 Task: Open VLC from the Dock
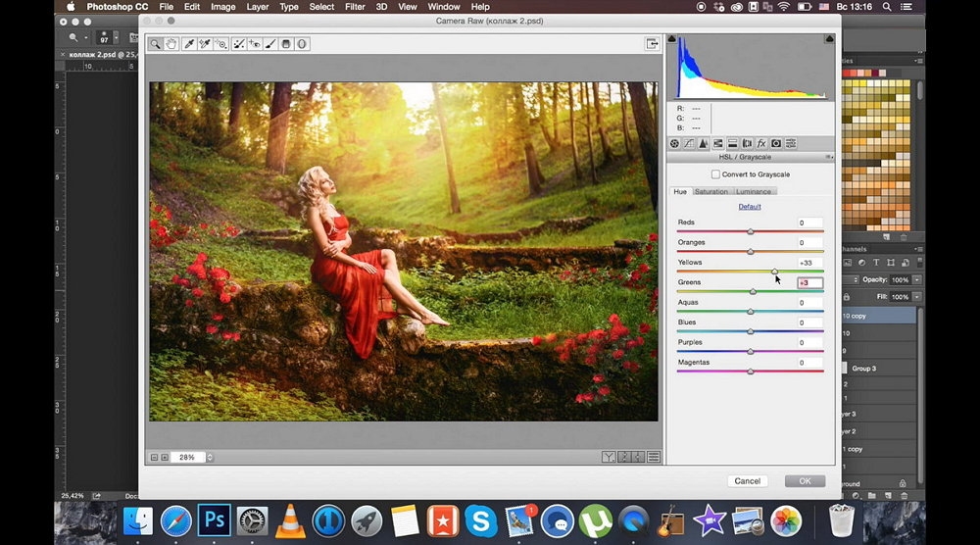[290, 520]
